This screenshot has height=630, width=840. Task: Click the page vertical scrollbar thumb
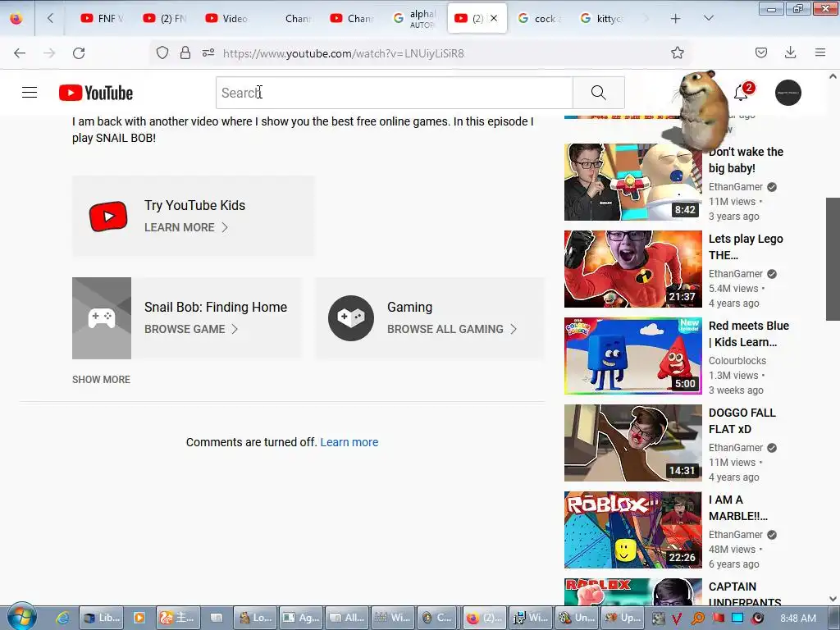833,258
